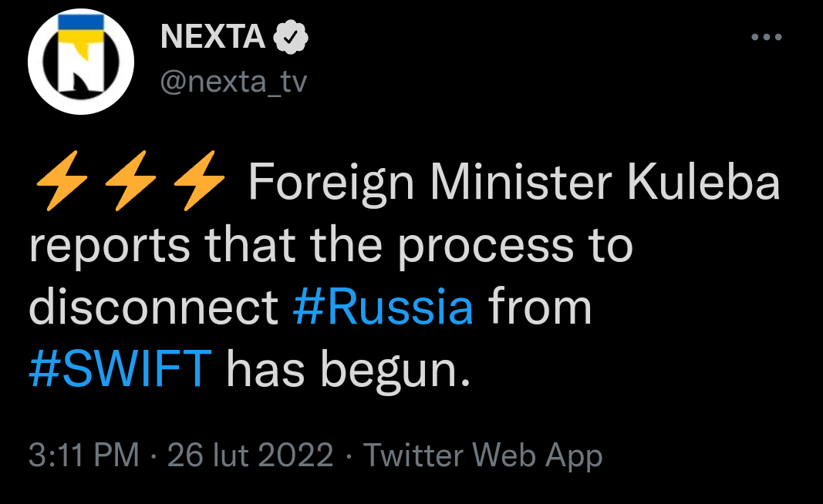This screenshot has height=504, width=823.
Task: Select the 26 lut 2022 date
Action: coord(250,455)
